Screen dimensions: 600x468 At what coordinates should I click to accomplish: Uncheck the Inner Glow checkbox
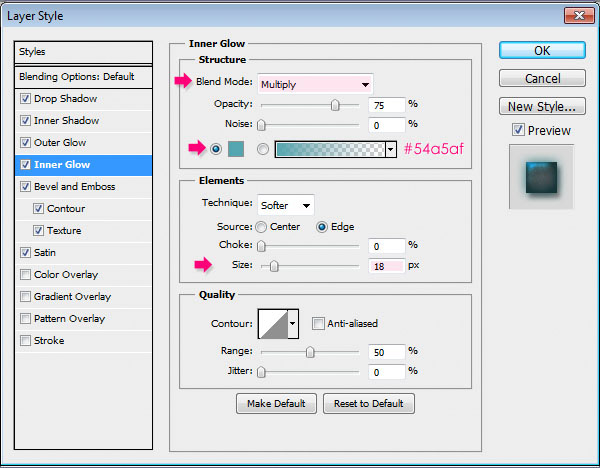25,165
